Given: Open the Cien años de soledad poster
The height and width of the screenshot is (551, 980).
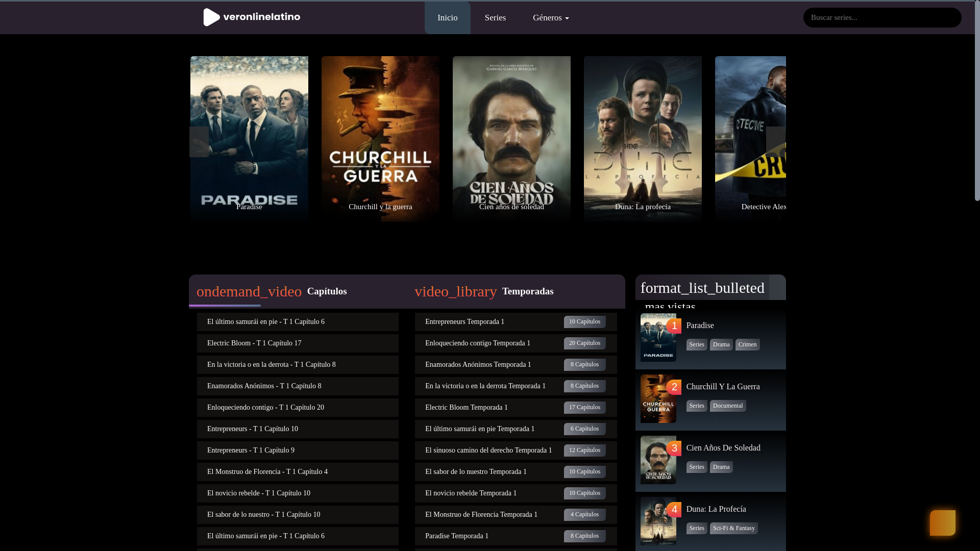Looking at the screenshot, I should [511, 139].
